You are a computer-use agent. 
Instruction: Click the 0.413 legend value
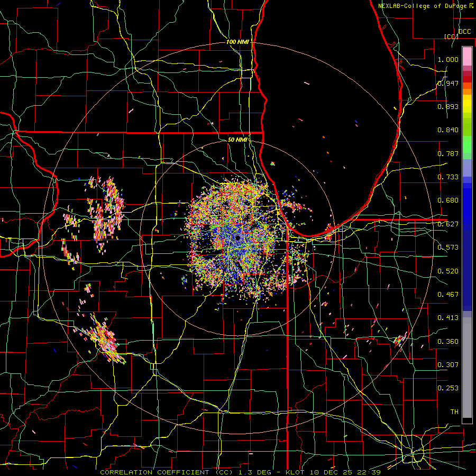click(x=448, y=318)
